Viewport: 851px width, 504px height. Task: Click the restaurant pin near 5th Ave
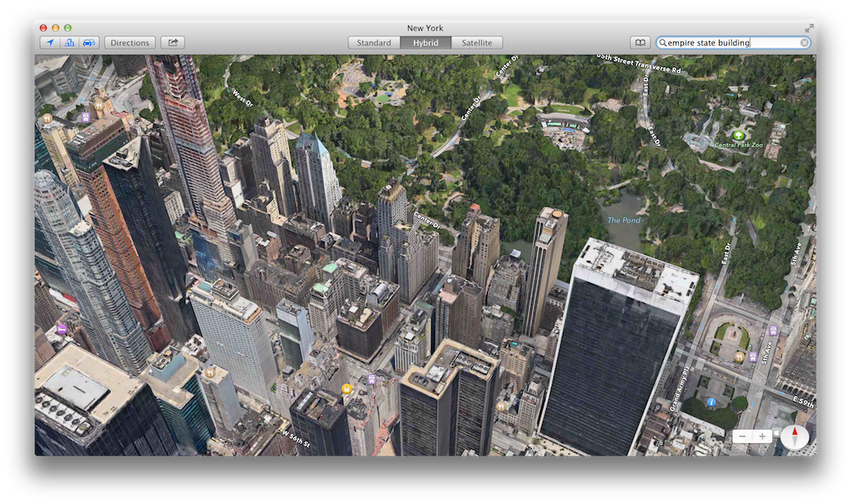(739, 356)
